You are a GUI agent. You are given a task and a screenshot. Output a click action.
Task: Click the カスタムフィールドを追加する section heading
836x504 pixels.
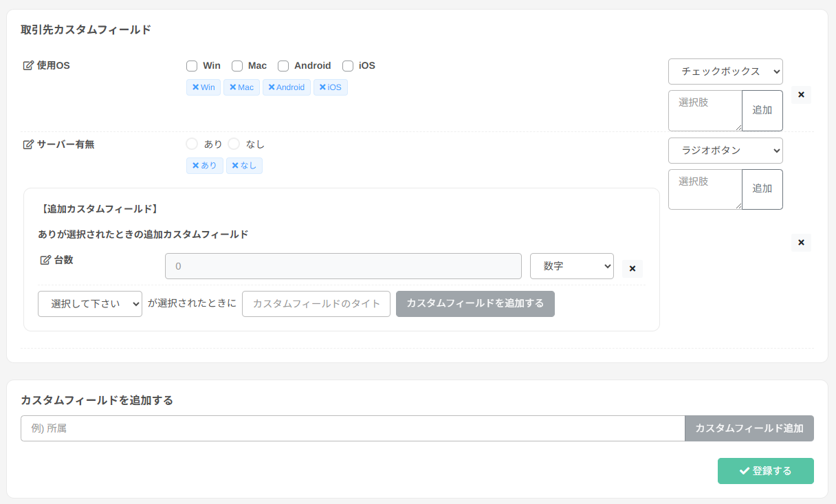pos(97,400)
